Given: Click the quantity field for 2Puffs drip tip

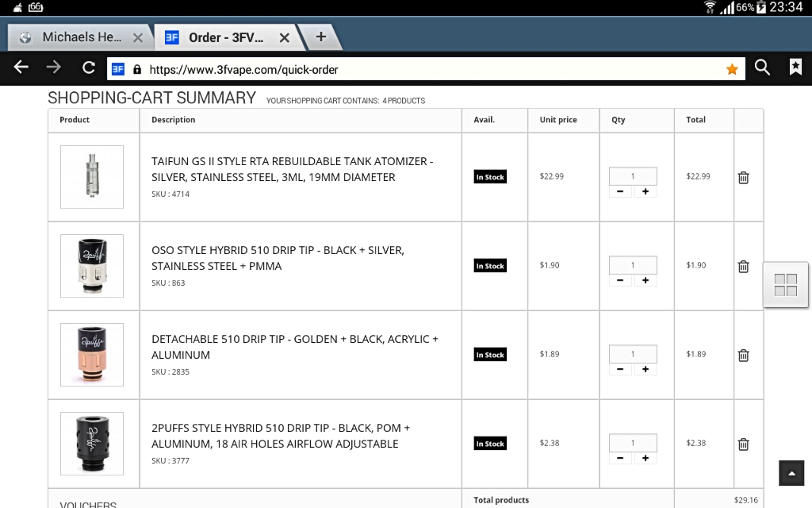Looking at the screenshot, I should click(x=633, y=443).
